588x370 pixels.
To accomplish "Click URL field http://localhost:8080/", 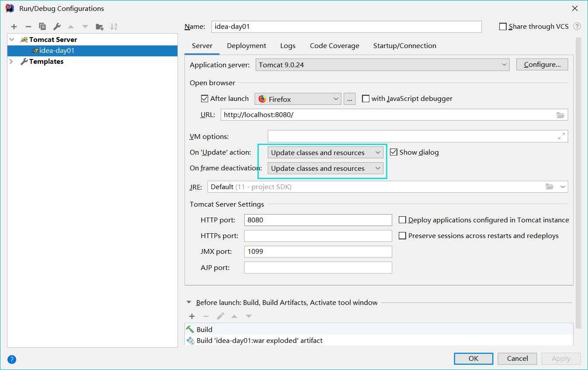I will coord(394,115).
